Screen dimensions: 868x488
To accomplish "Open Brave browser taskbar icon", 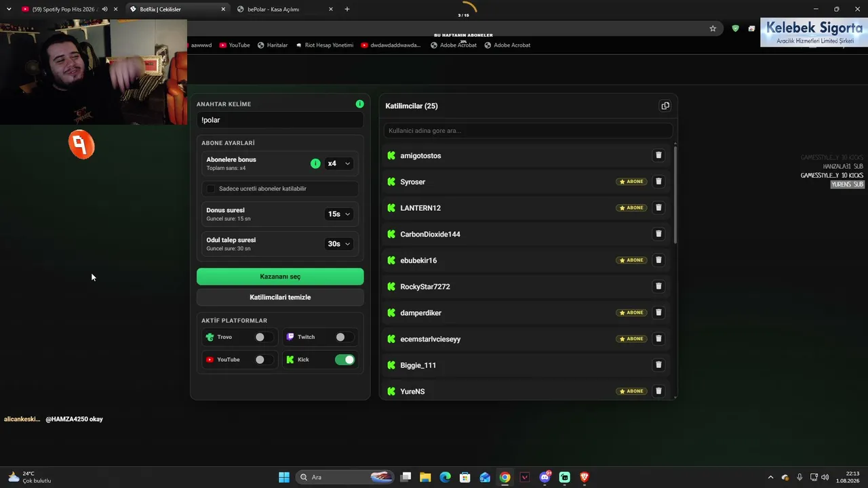I will coord(585,477).
